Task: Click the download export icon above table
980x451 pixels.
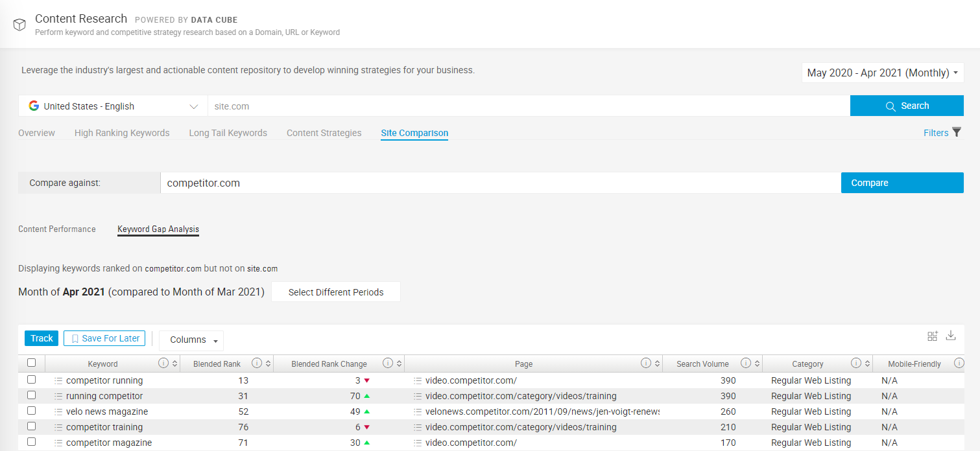Action: click(951, 336)
